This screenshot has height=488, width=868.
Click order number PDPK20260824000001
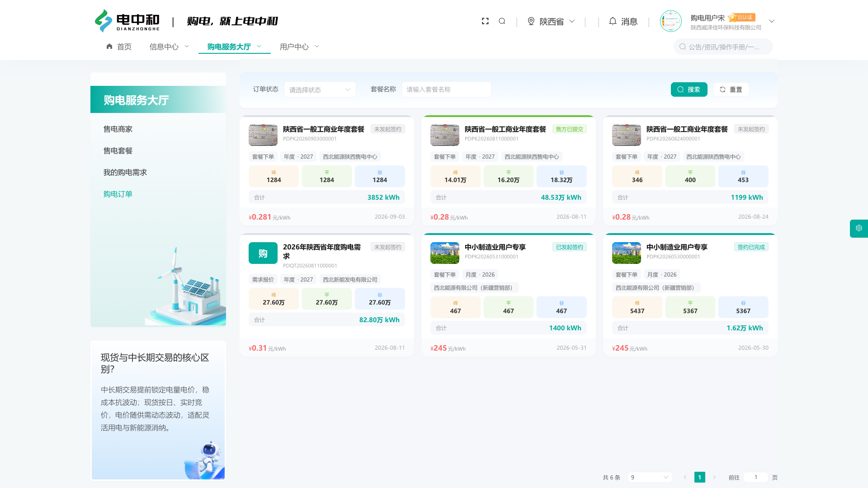click(673, 139)
